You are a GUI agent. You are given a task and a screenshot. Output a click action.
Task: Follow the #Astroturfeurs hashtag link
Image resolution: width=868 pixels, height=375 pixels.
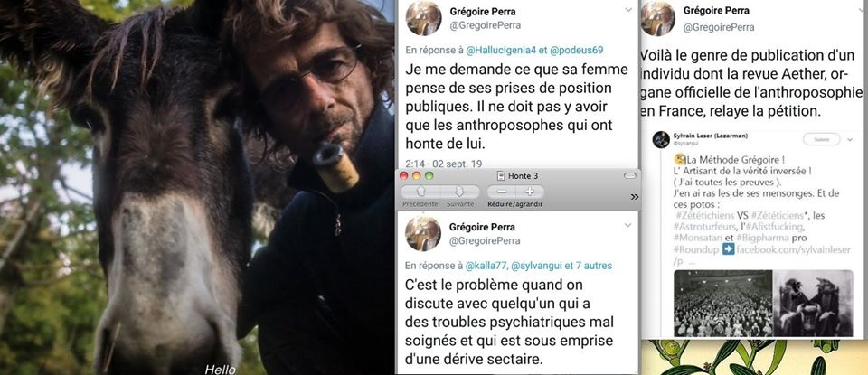pyautogui.click(x=703, y=227)
